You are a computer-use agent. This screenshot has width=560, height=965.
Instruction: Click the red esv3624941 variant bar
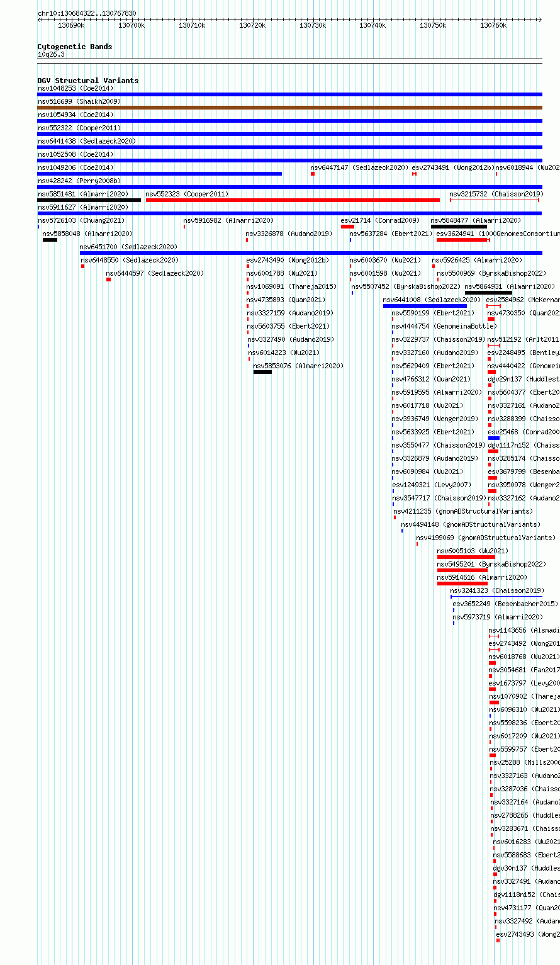pos(462,240)
